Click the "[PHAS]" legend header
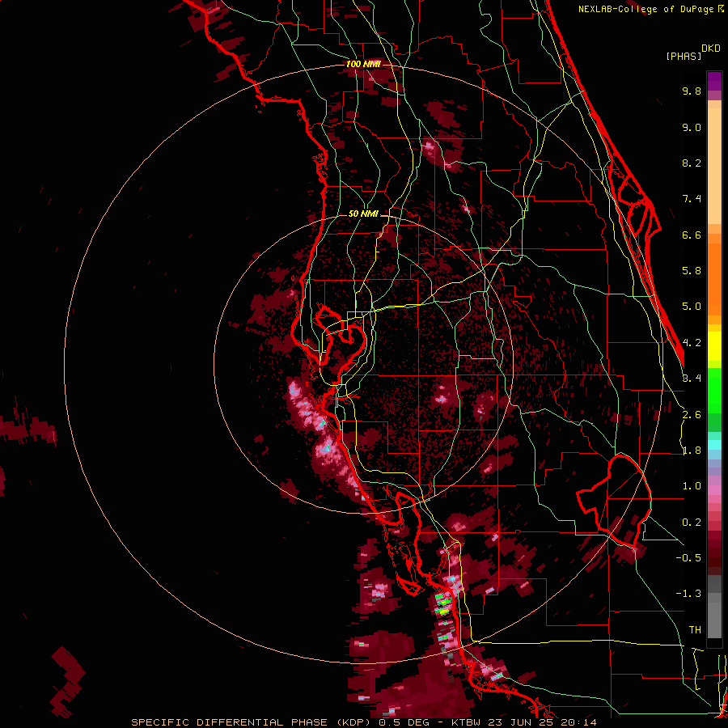The height and width of the screenshot is (728, 728). 684,56
